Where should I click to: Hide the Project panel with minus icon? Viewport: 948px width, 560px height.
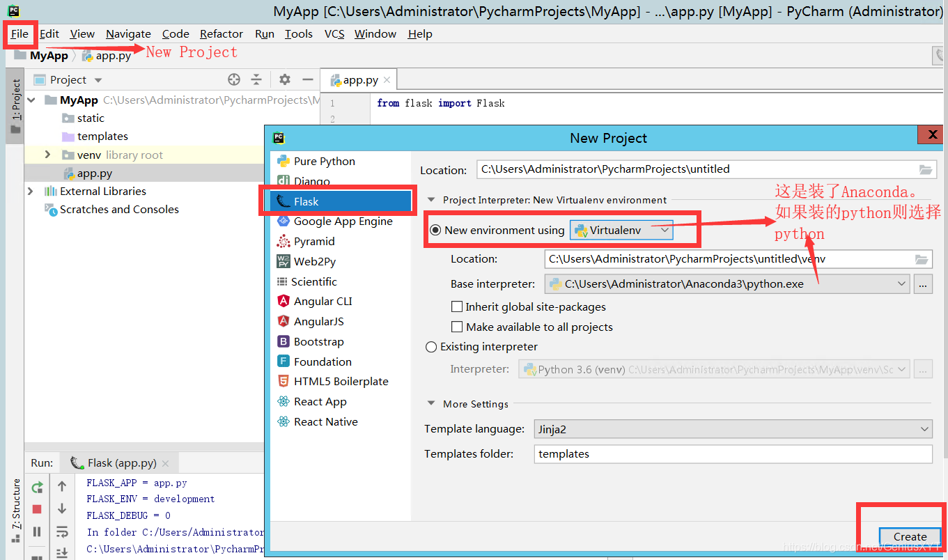(307, 79)
